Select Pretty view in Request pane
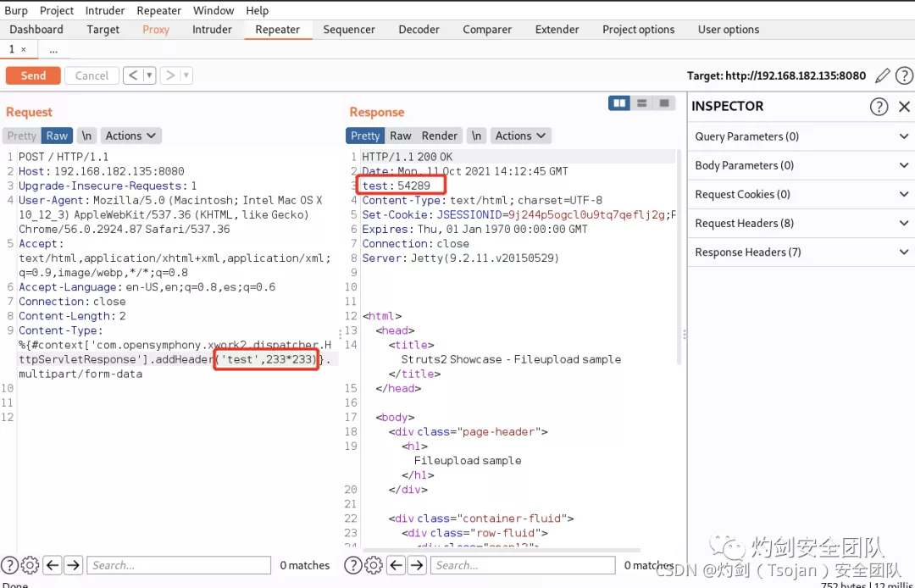Image resolution: width=915 pixels, height=588 pixels. coord(21,136)
